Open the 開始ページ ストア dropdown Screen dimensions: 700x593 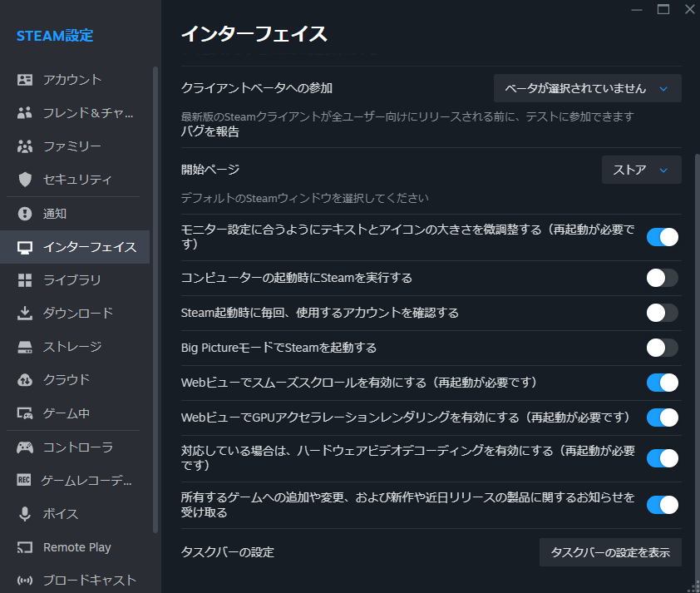(x=641, y=170)
